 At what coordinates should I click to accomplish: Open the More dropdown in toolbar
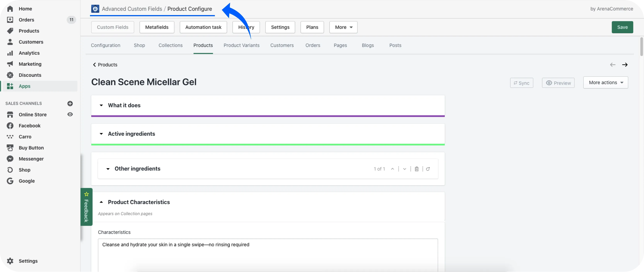pyautogui.click(x=343, y=27)
